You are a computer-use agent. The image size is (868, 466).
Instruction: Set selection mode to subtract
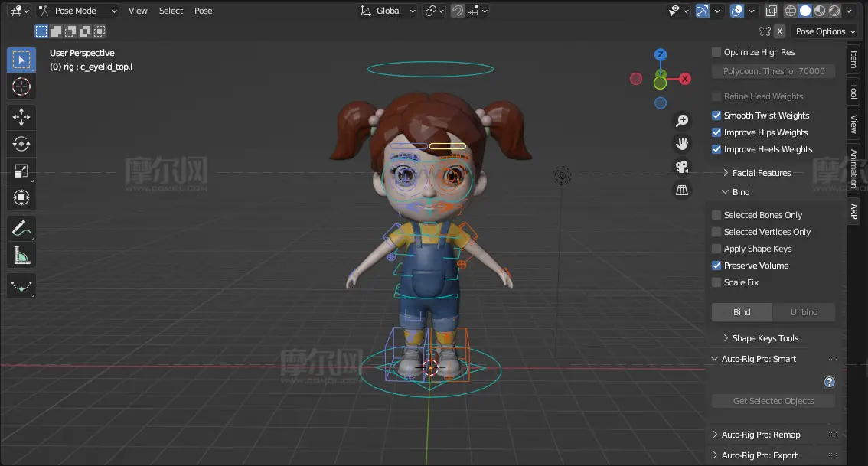(x=70, y=31)
